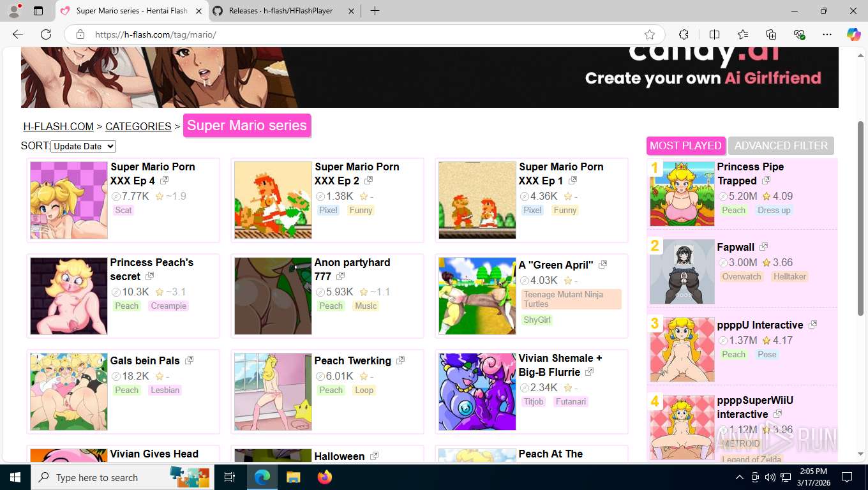868x490 pixels.
Task: Open new-window icon beside Gals bein Pals
Action: tap(189, 360)
